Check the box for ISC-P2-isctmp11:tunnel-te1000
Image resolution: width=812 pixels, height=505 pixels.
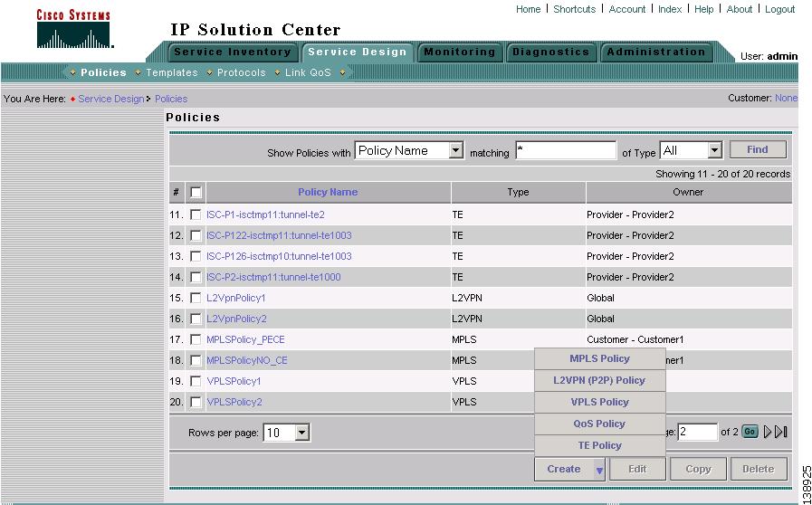pos(196,277)
